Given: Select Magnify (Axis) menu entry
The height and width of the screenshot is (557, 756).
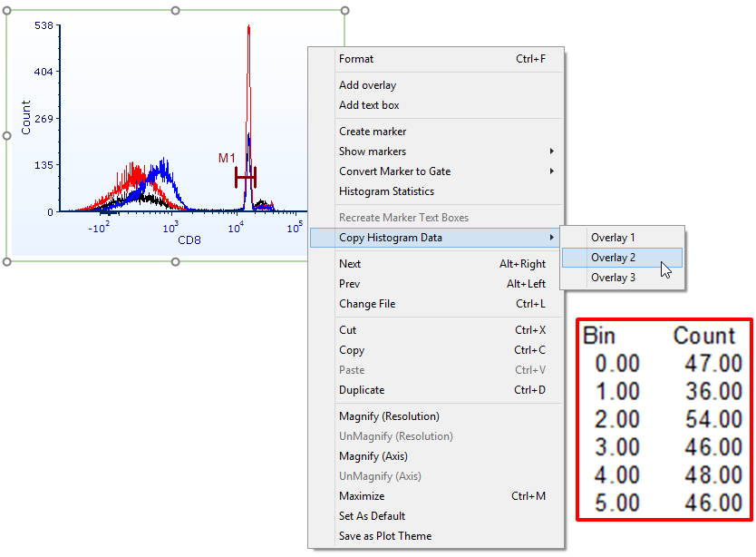Looking at the screenshot, I should 374,456.
